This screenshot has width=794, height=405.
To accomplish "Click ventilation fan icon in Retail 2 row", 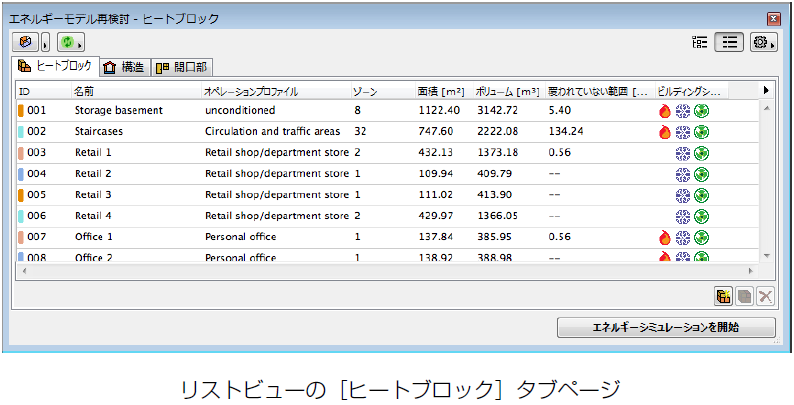I will tap(701, 174).
